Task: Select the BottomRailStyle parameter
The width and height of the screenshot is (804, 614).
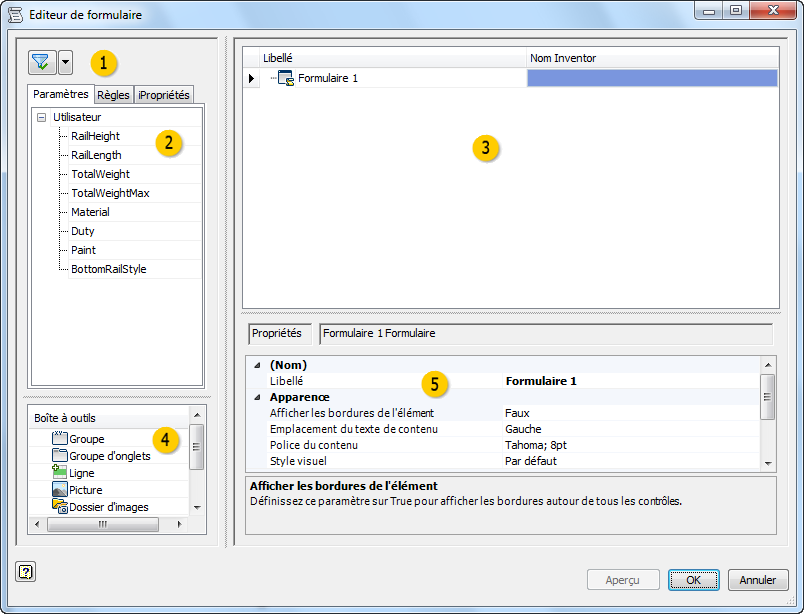Action: pos(109,269)
